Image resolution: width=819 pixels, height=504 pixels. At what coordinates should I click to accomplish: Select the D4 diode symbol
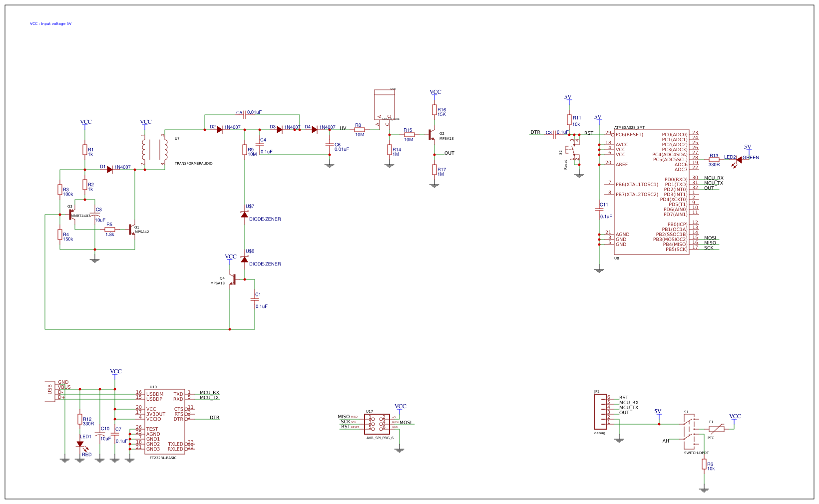(315, 130)
